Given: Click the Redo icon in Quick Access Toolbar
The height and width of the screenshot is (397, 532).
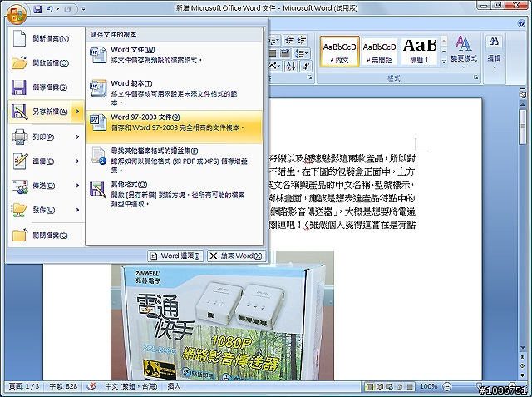Looking at the screenshot, I should click(67, 9).
